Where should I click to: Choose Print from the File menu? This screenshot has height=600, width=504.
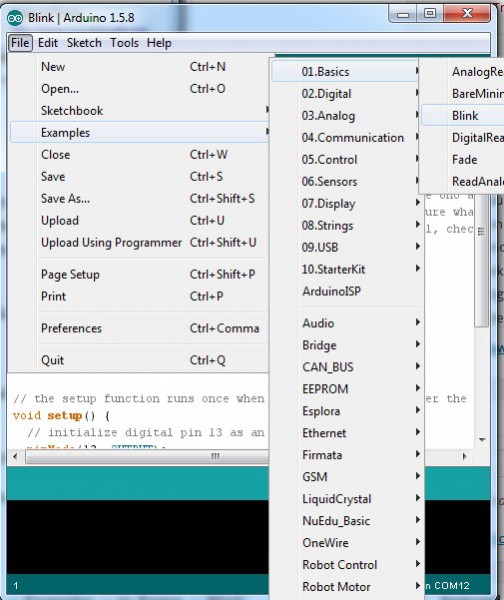139,296
